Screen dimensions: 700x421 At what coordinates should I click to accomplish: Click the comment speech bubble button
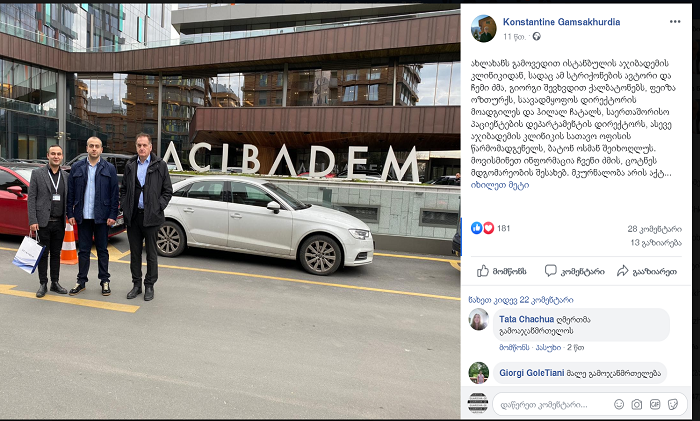point(575,271)
